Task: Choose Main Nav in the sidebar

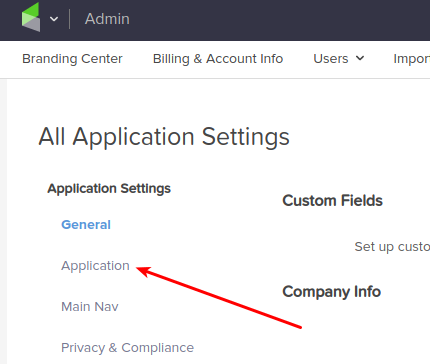Action: [x=90, y=307]
